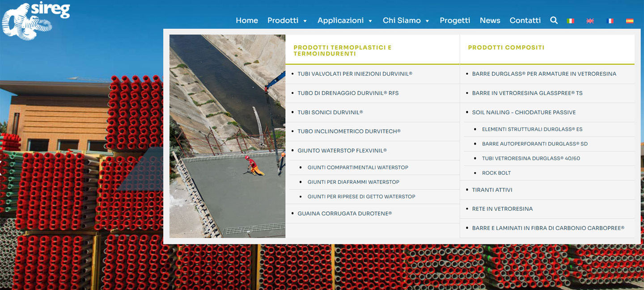Open the search magnifier icon
The image size is (644, 290).
pos(554,20)
